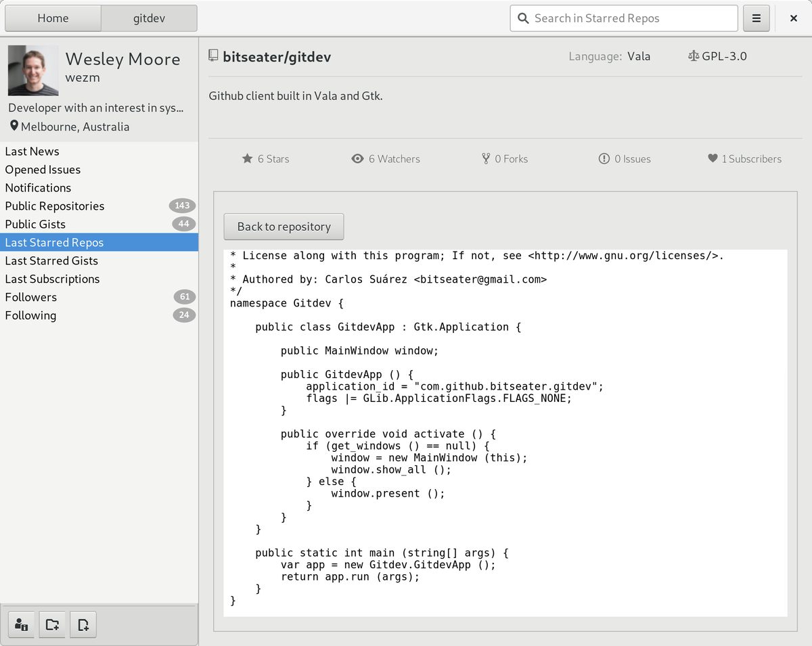The height and width of the screenshot is (646, 812).
Task: Click the 'public MainWindow window;' code line
Action: tap(360, 350)
